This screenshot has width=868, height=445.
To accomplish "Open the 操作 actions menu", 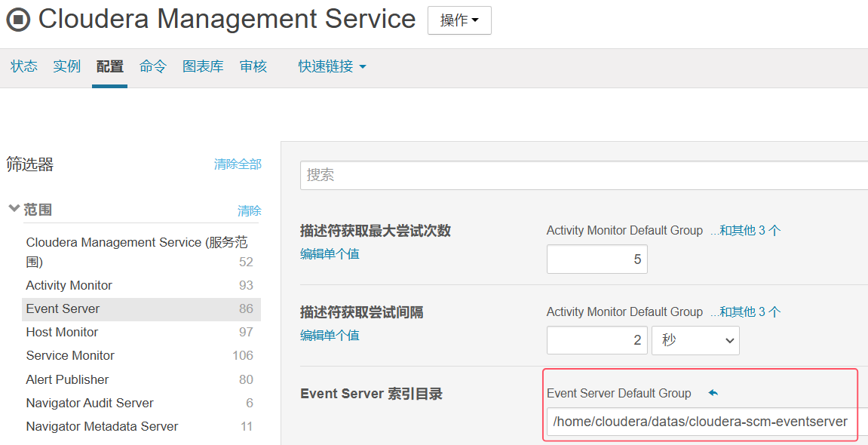I will pyautogui.click(x=459, y=20).
